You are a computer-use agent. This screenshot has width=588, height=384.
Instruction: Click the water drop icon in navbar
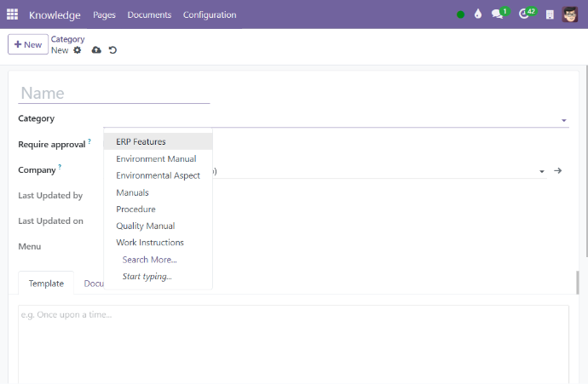tap(478, 14)
